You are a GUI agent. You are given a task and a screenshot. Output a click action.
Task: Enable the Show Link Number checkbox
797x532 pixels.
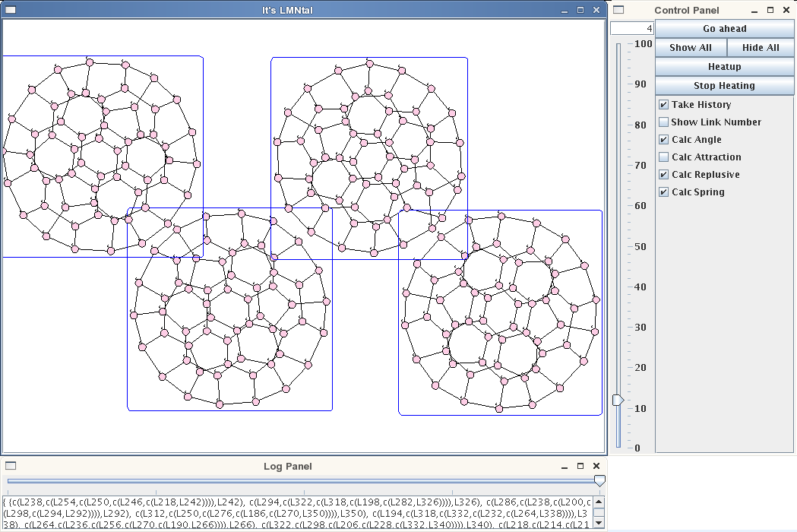click(664, 122)
